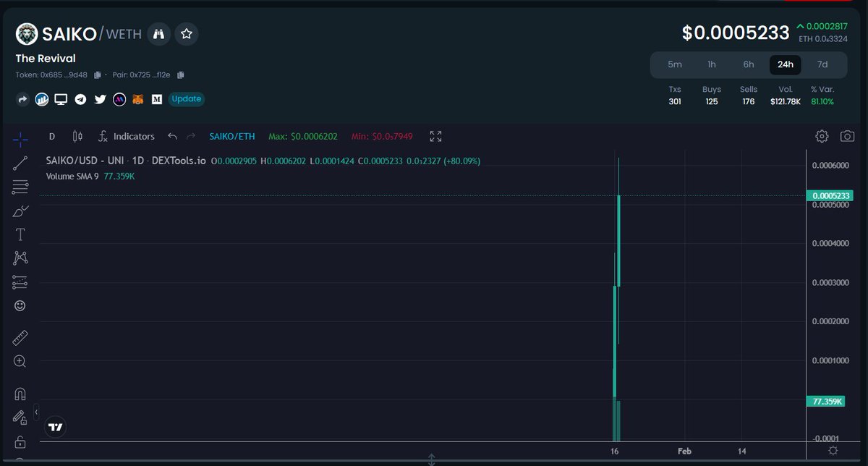Click the 0.0005233 price label on axis
The width and height of the screenshot is (868, 466).
pyautogui.click(x=832, y=195)
